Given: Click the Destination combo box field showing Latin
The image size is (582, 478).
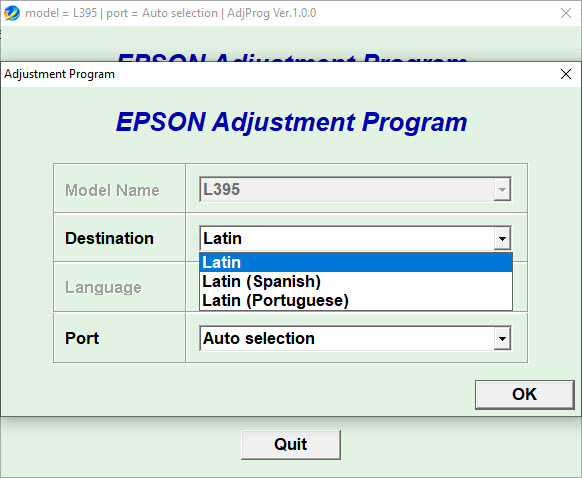Looking at the screenshot, I should (355, 238).
